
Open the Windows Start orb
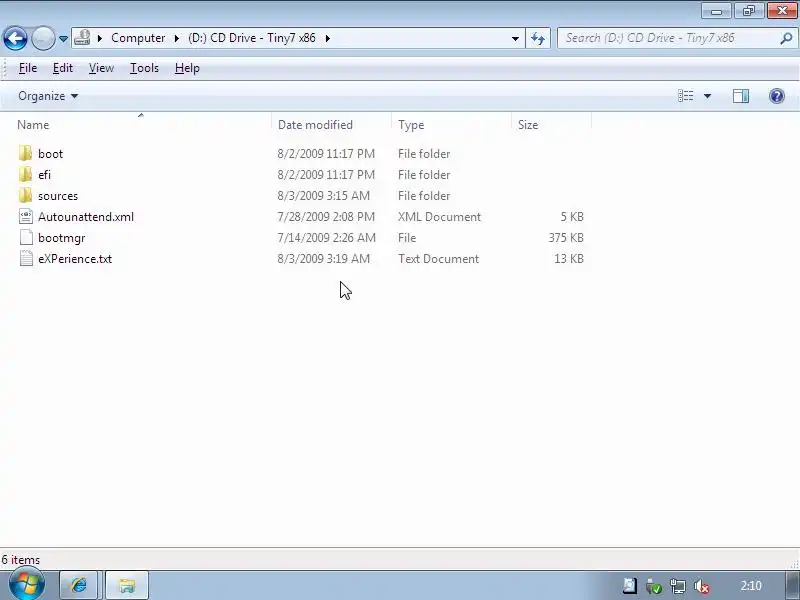point(27,585)
